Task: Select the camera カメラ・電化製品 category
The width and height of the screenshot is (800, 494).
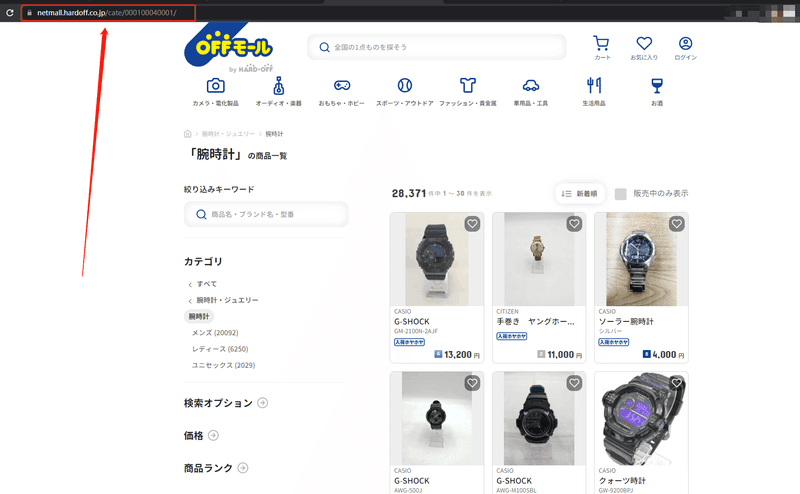Action: click(215, 92)
